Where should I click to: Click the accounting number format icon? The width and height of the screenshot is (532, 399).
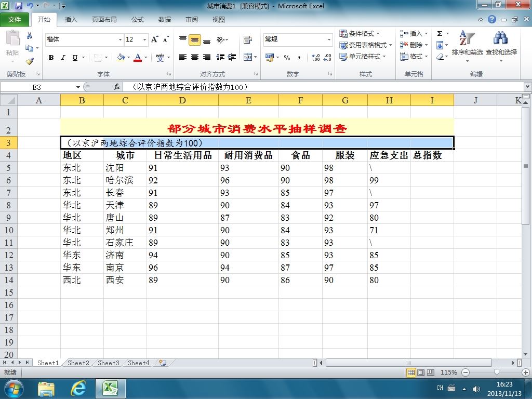pyautogui.click(x=270, y=58)
